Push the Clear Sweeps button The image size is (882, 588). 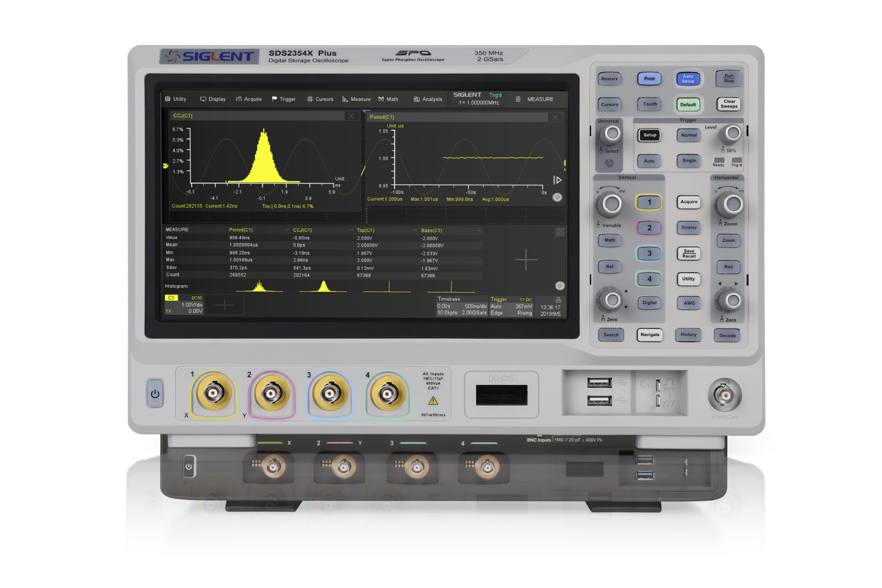pyautogui.click(x=729, y=104)
